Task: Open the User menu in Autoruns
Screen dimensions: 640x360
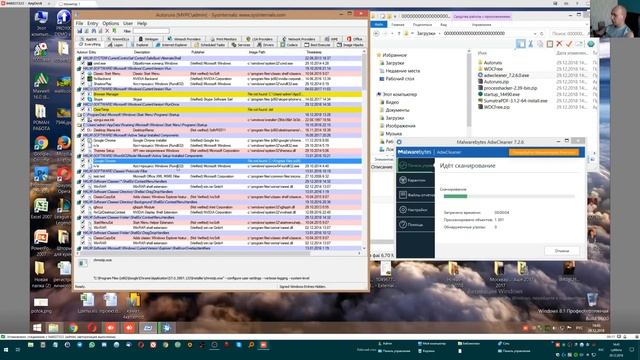Action: (128, 23)
